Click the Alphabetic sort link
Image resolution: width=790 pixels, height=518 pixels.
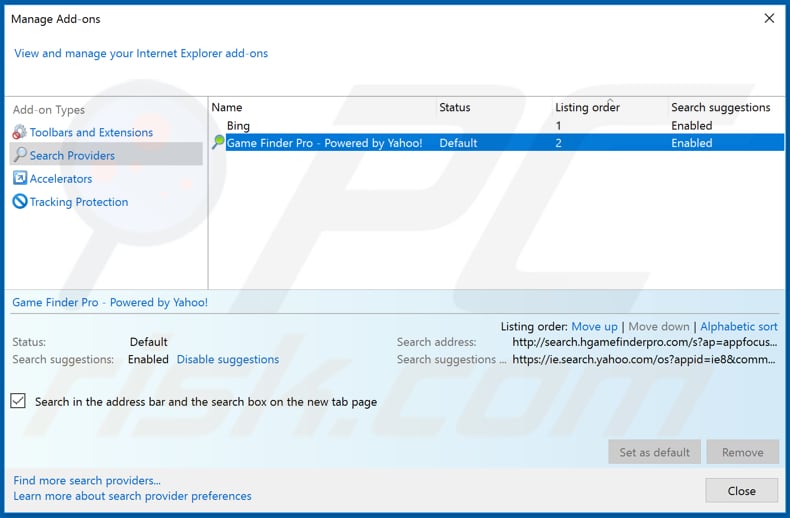[739, 327]
